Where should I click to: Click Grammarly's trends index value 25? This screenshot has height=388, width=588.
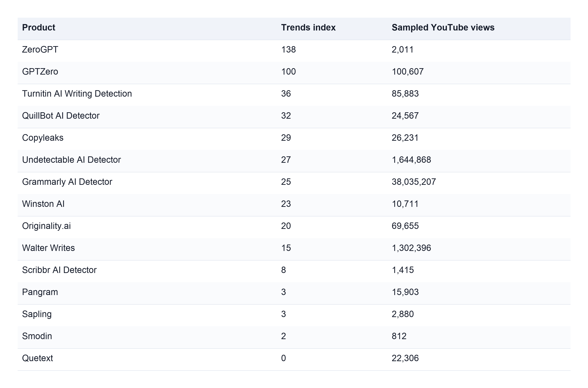tap(286, 182)
